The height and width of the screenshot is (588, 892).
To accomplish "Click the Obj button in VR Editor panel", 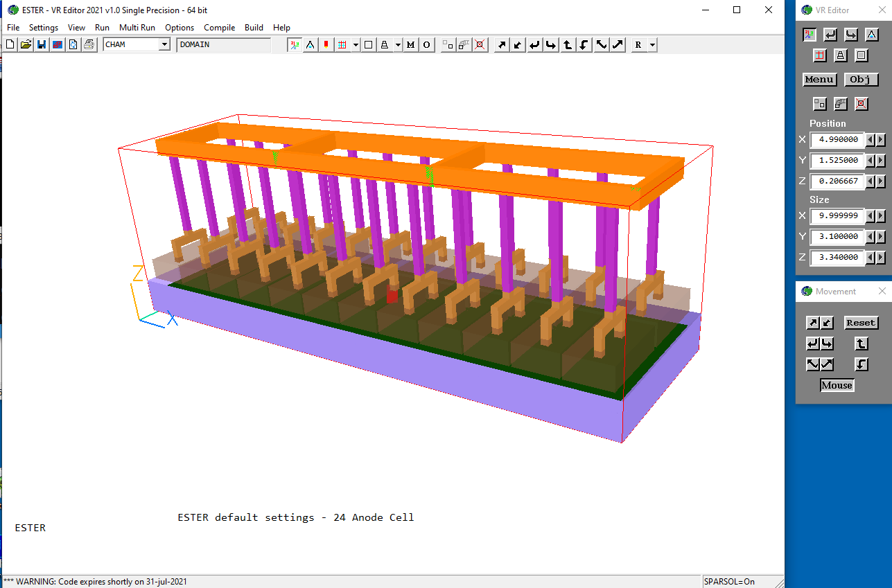I will (x=861, y=80).
